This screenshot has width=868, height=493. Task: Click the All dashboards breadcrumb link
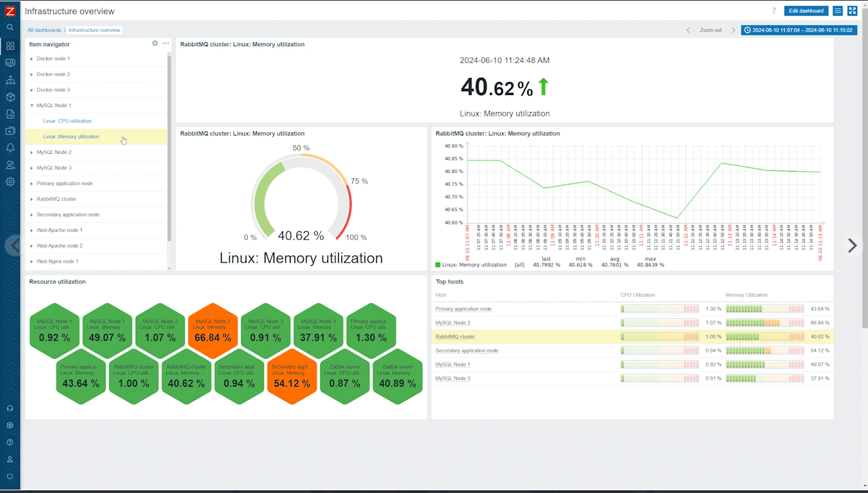pos(44,31)
